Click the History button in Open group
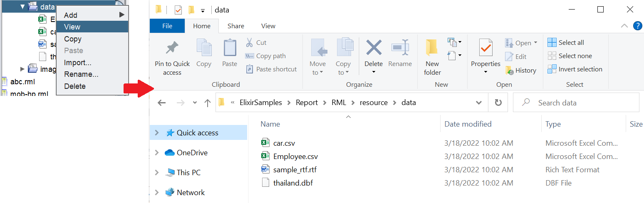This screenshot has width=644, height=203. tap(521, 71)
